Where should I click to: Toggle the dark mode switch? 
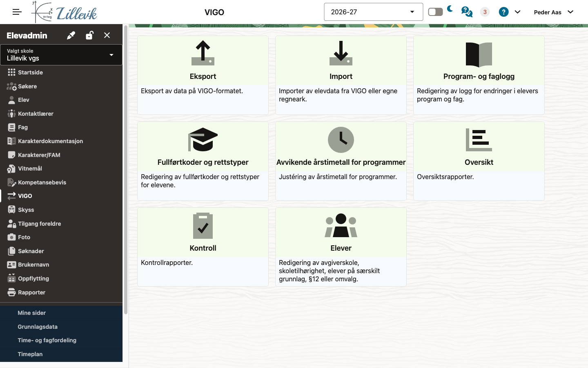pos(435,12)
